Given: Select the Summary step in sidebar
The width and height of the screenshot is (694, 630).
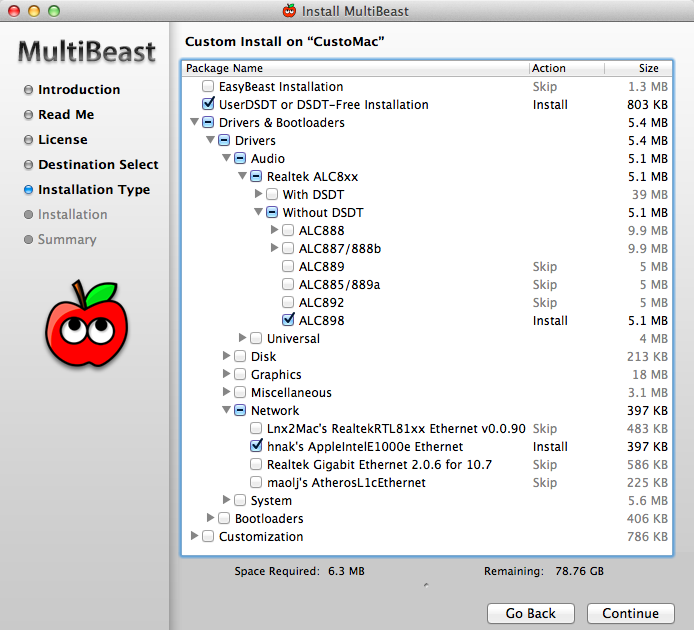Looking at the screenshot, I should click(x=67, y=240).
